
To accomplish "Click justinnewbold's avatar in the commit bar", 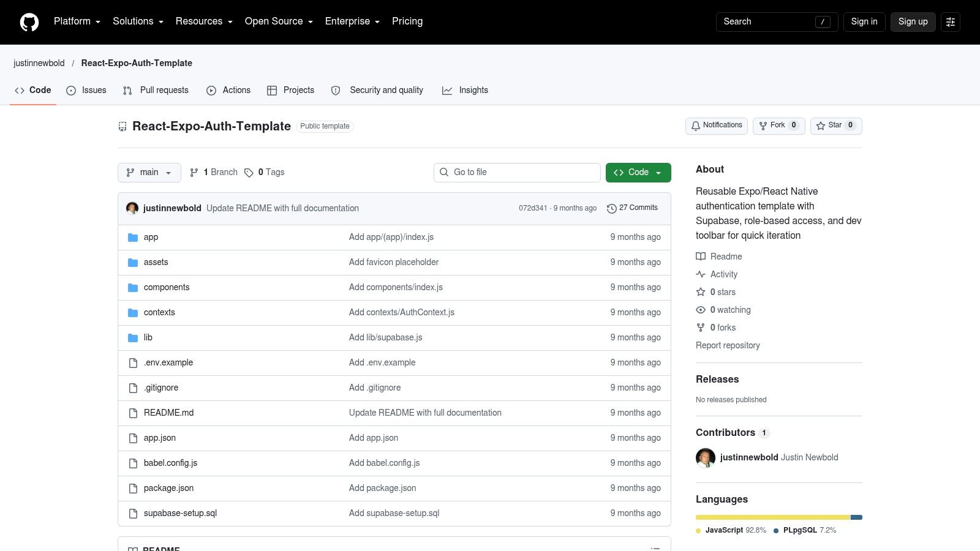I will point(132,208).
